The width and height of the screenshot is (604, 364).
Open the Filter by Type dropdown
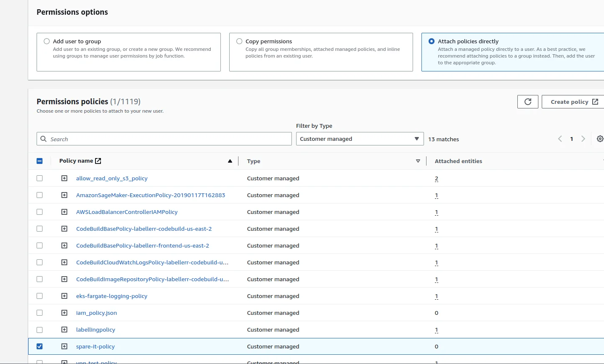pos(360,139)
